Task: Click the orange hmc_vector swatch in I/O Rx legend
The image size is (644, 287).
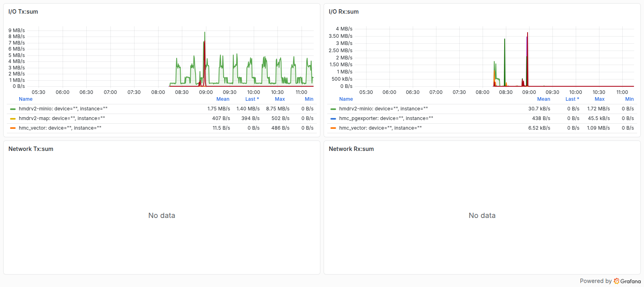Action: pyautogui.click(x=333, y=128)
